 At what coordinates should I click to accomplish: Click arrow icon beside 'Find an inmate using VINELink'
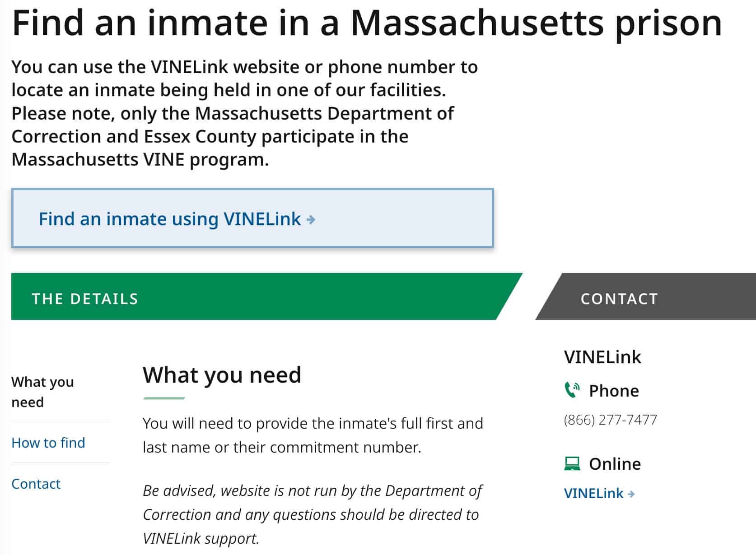[311, 220]
